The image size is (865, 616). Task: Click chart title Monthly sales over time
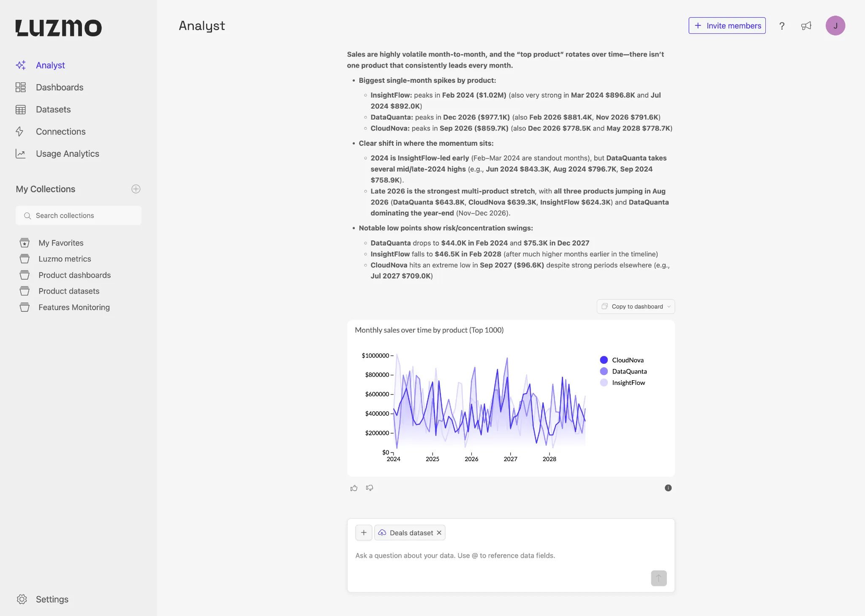tap(429, 330)
